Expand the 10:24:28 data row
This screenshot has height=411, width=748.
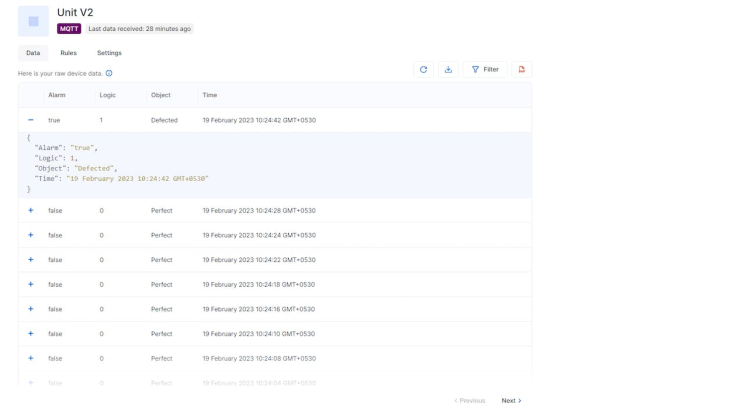click(30, 211)
